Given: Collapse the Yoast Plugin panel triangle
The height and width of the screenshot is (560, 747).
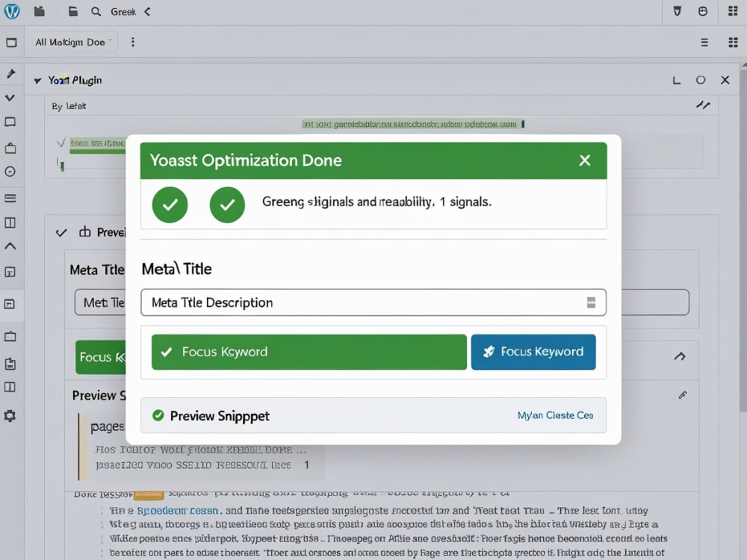Looking at the screenshot, I should [37, 81].
